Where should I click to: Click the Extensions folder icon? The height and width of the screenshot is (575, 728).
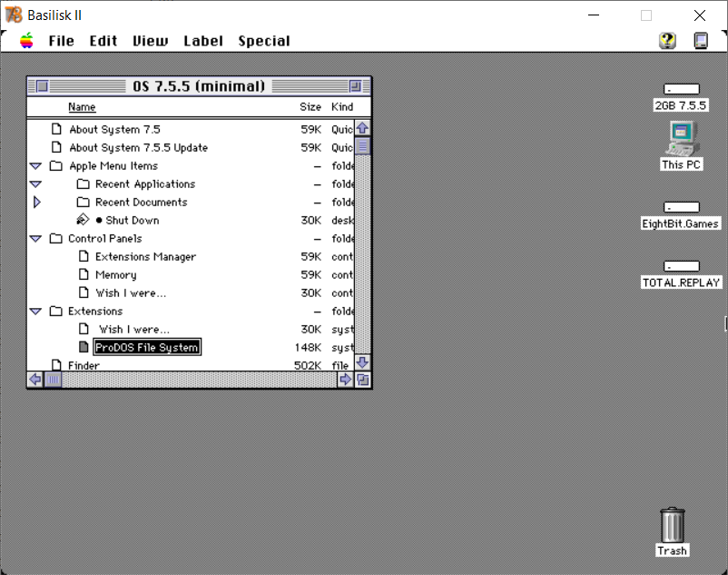[x=55, y=311]
